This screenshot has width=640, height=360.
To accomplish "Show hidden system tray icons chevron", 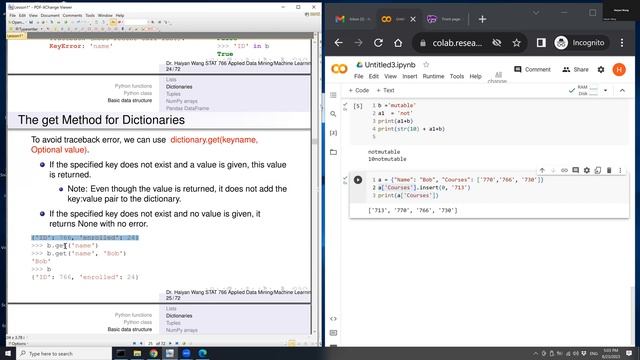I will (535, 353).
